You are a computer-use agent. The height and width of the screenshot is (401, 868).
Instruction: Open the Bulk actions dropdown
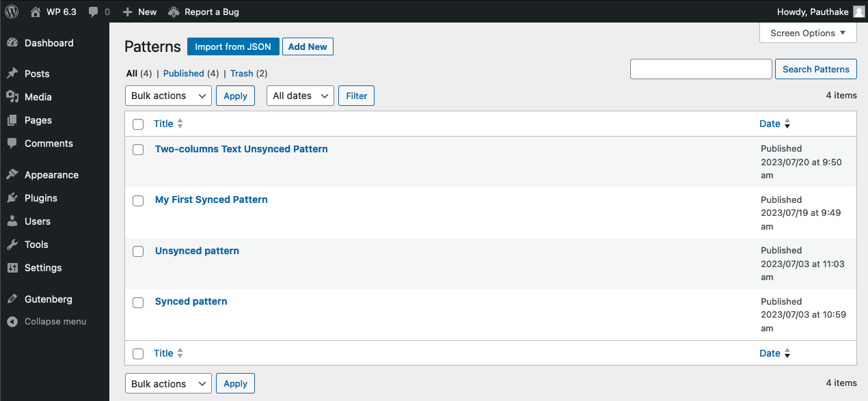(167, 96)
